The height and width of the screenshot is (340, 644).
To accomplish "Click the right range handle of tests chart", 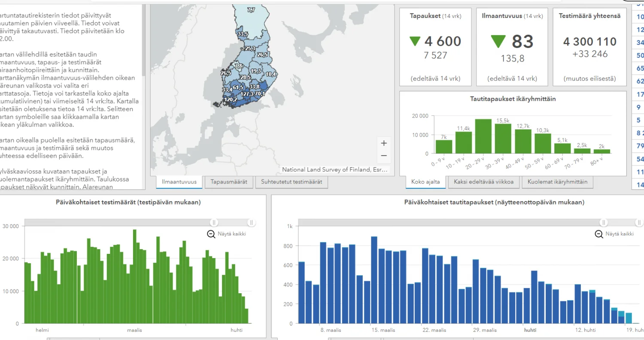I will pyautogui.click(x=252, y=223).
